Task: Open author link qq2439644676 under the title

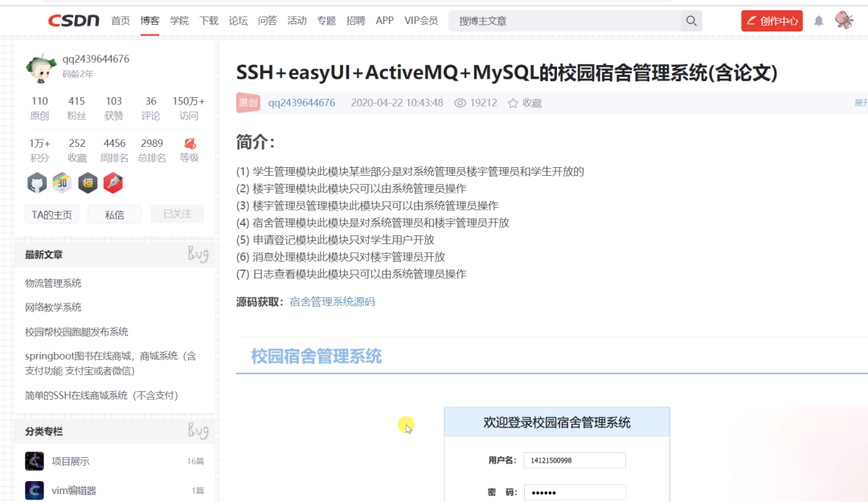Action: (x=301, y=103)
